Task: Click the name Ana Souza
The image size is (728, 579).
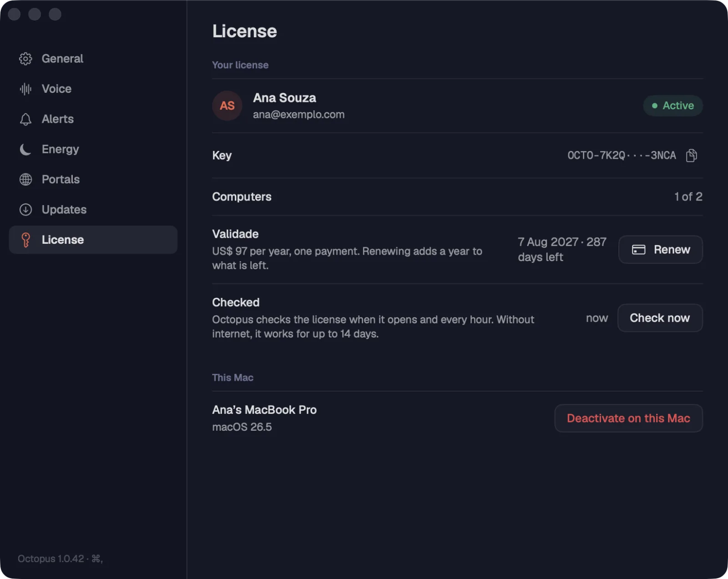Action: [284, 98]
